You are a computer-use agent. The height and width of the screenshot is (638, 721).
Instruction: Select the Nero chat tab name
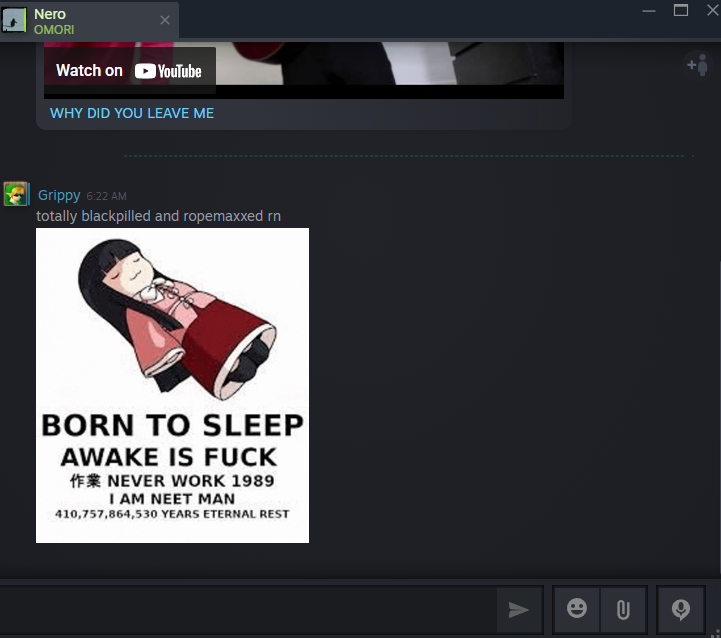(50, 14)
